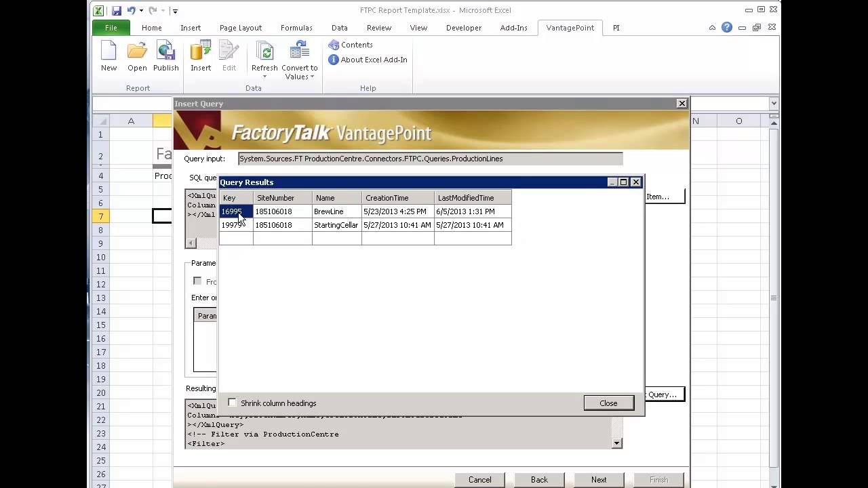The width and height of the screenshot is (868, 488).
Task: Open the Undo history dropdown
Action: tap(141, 10)
